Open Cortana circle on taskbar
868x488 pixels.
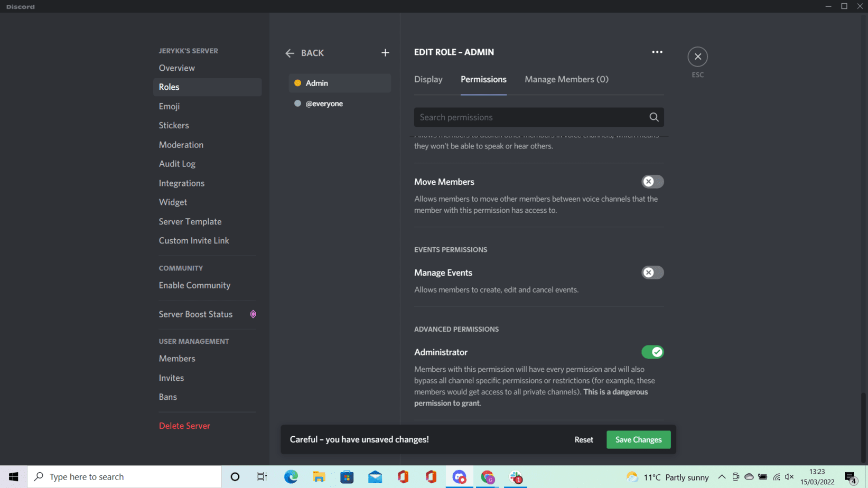coord(235,477)
